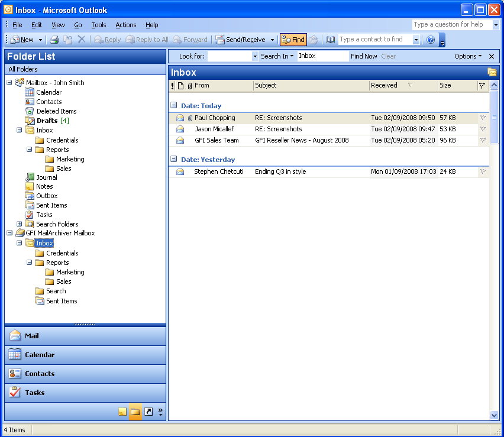Viewport: 504px width, 437px height.
Task: Click the Shortcuts icon in navigation bar
Action: click(148, 412)
